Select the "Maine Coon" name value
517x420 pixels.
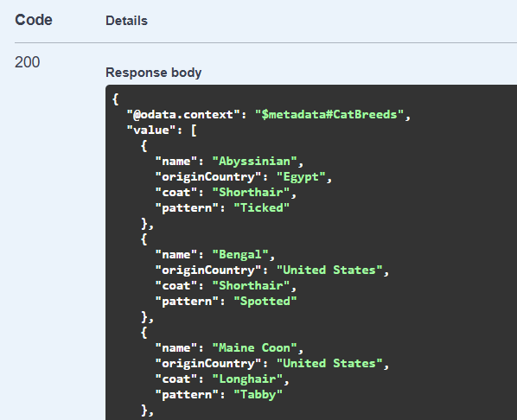click(x=254, y=347)
